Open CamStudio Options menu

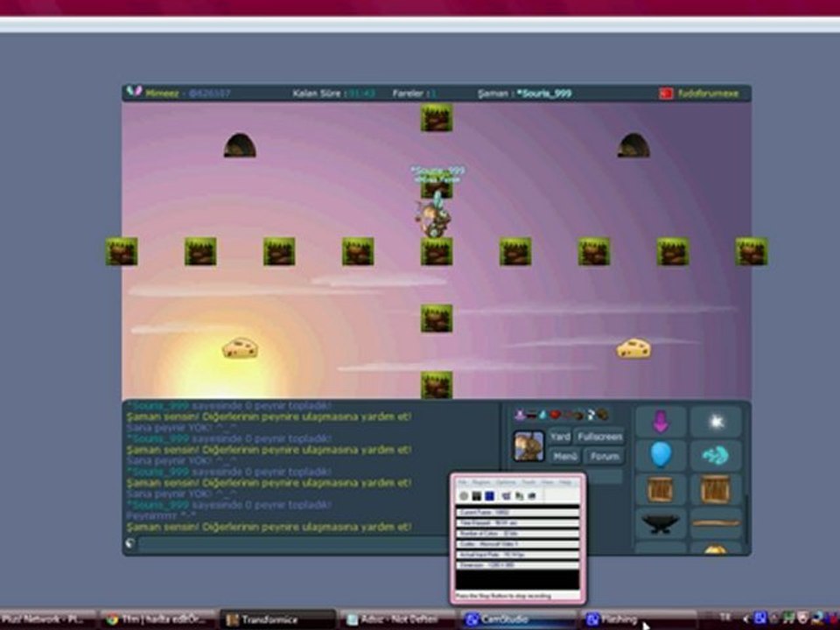pos(507,483)
